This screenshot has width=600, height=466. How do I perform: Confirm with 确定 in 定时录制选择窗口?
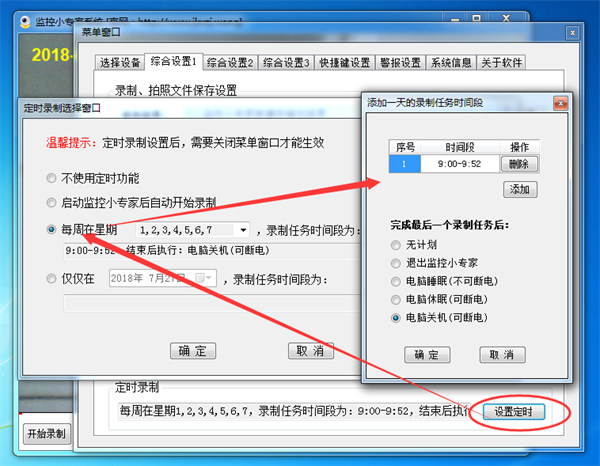[193, 351]
